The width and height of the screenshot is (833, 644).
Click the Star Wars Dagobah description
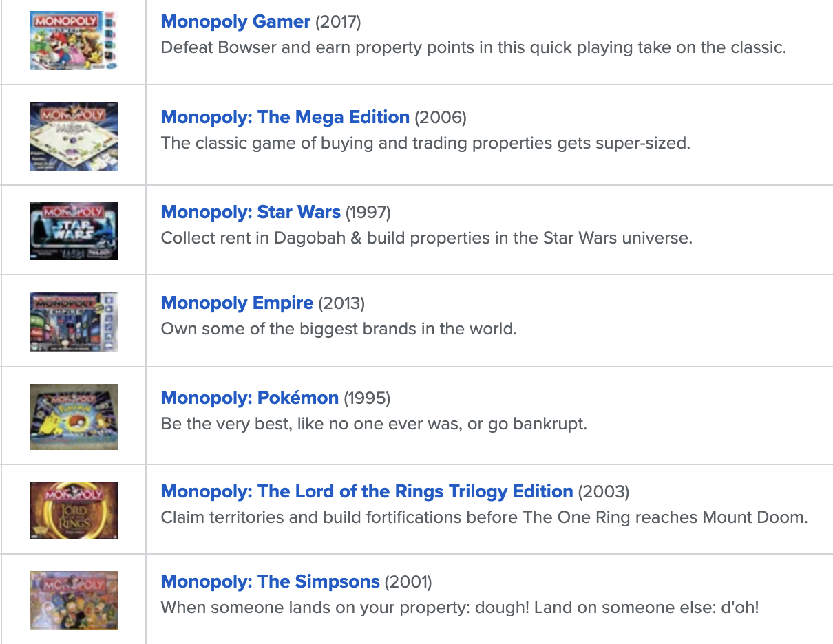427,239
